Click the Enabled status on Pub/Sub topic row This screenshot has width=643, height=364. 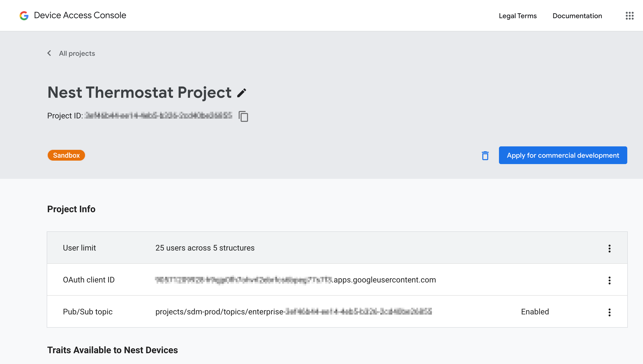[535, 311]
